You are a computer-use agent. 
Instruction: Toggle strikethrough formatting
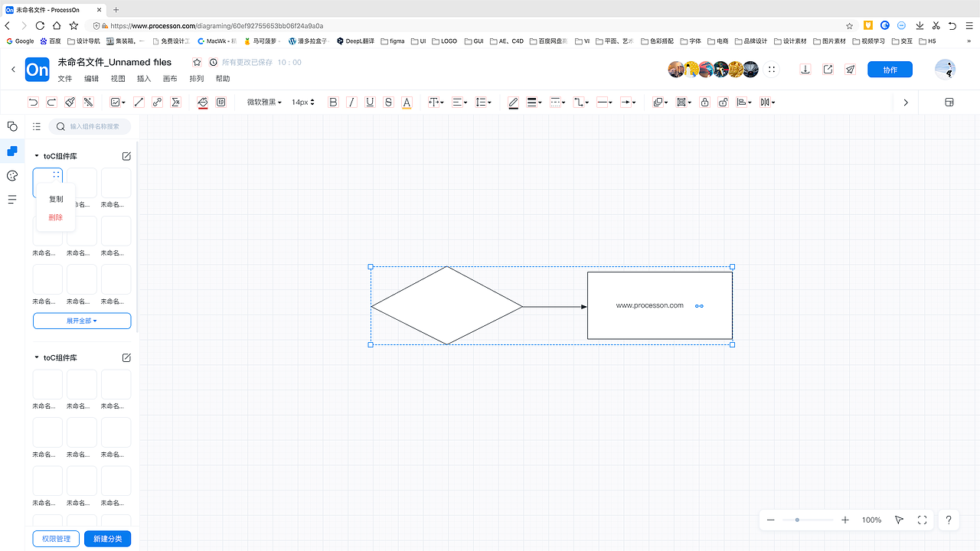click(x=388, y=102)
